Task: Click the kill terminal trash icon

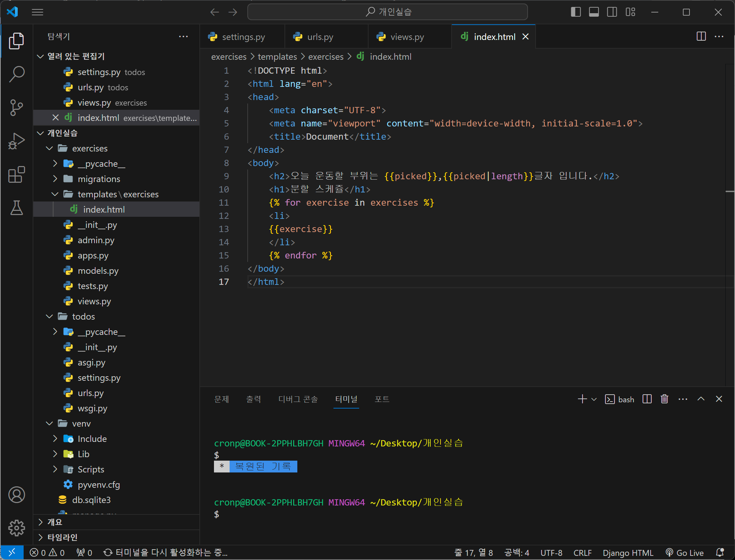Action: tap(664, 399)
